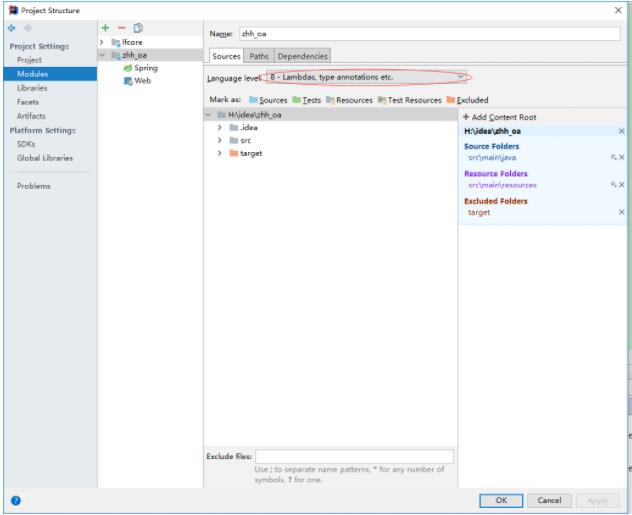Screen dimensions: 632x515
Task: Select the zhh_oa module row
Action: [x=150, y=55]
